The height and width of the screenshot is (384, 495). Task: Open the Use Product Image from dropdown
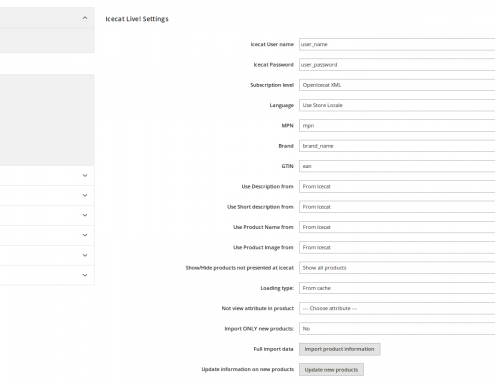tap(397, 248)
